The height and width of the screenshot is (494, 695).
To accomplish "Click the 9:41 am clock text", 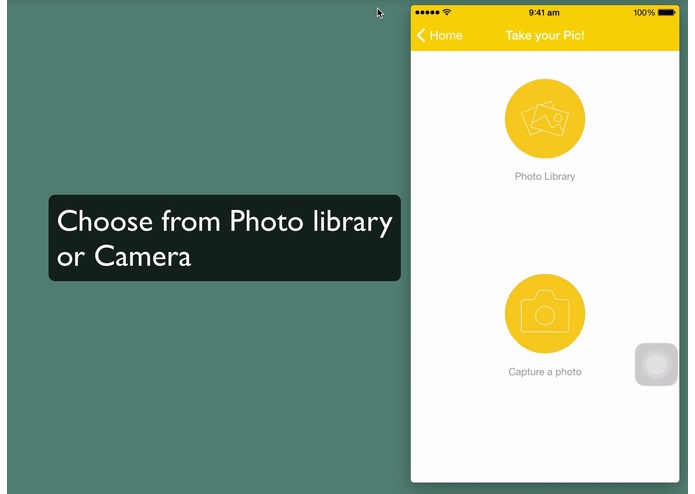I will (x=544, y=12).
